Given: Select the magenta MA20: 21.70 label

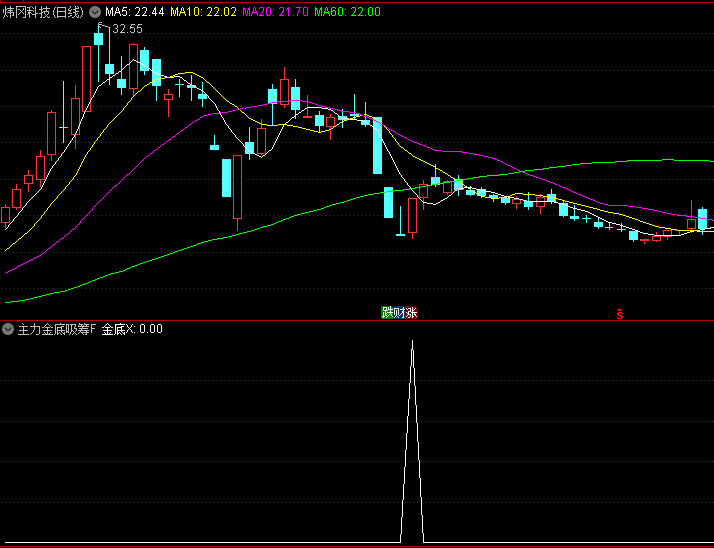Looking at the screenshot, I should [275, 12].
